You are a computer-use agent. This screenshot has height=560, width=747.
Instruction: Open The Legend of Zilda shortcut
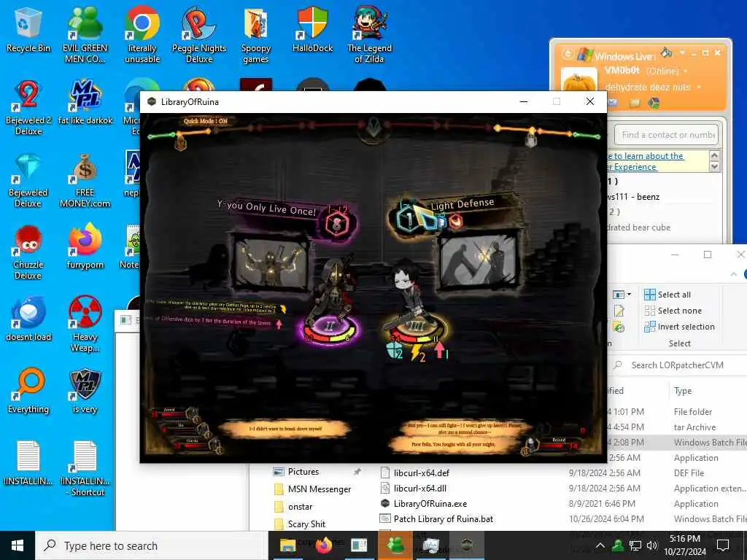[369, 35]
